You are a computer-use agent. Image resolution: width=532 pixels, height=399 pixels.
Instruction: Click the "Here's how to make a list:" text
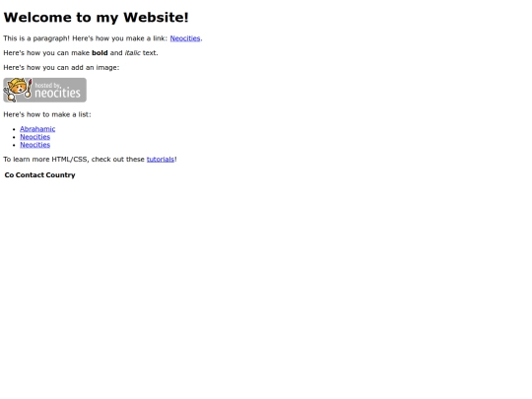(47, 114)
